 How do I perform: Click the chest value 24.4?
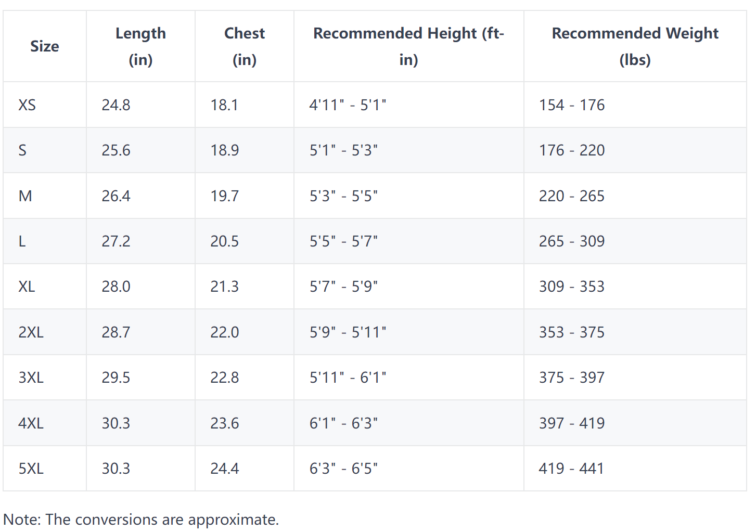[x=224, y=469]
